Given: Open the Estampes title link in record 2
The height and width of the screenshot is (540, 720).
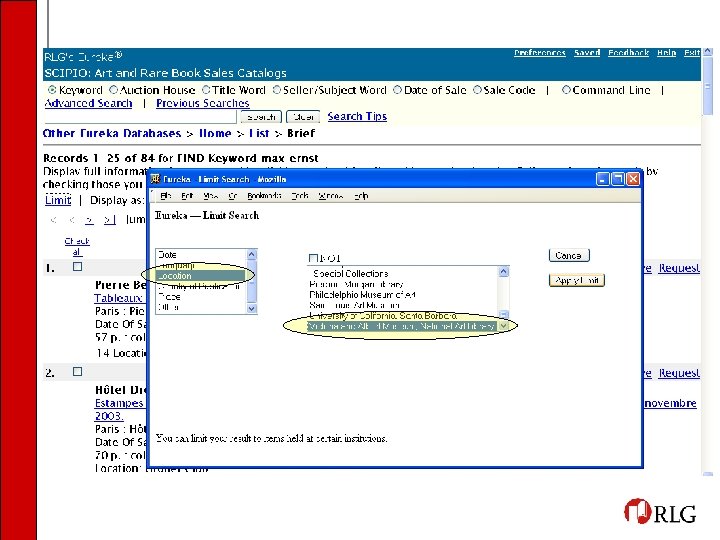Looking at the screenshot, I should click(120, 403).
